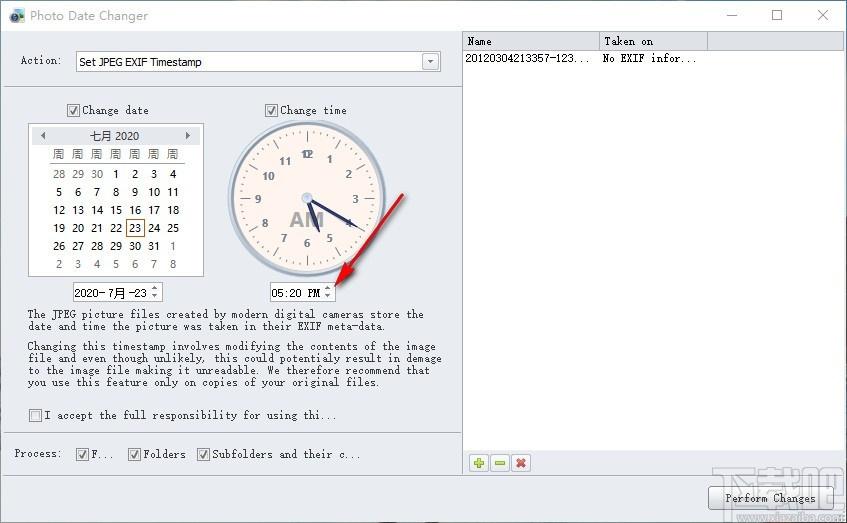
Task: Select day 23 in the calendar
Action: [x=135, y=228]
